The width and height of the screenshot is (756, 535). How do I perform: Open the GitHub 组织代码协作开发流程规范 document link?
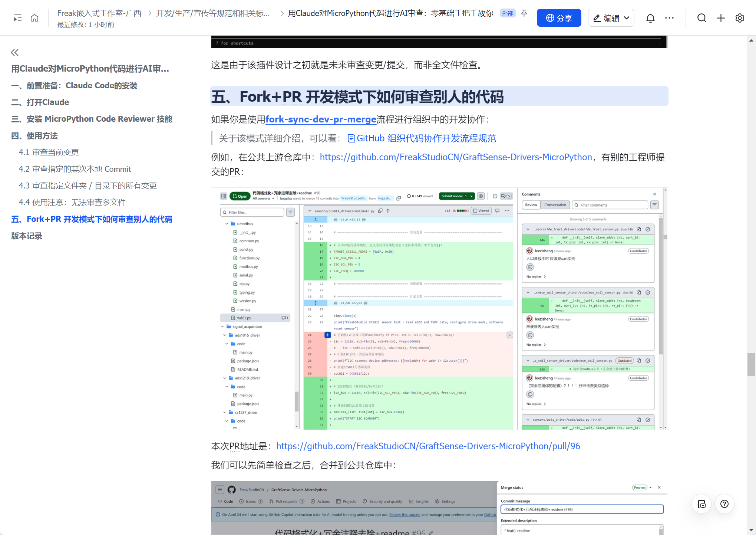(x=422, y=138)
